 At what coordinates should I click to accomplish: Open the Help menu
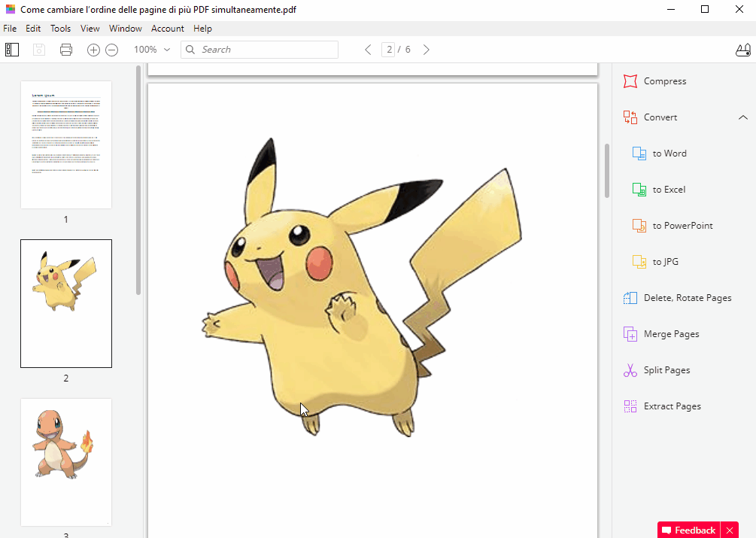point(202,29)
